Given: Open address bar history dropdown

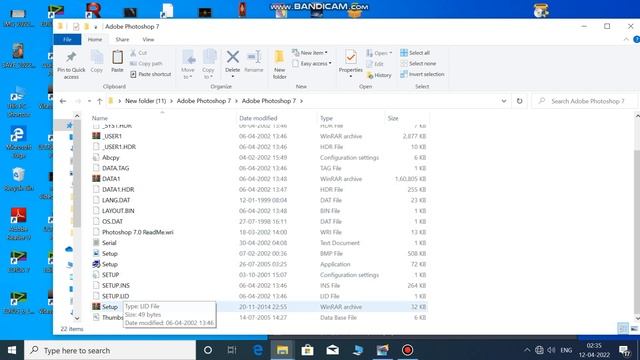Looking at the screenshot, I should tap(504, 101).
